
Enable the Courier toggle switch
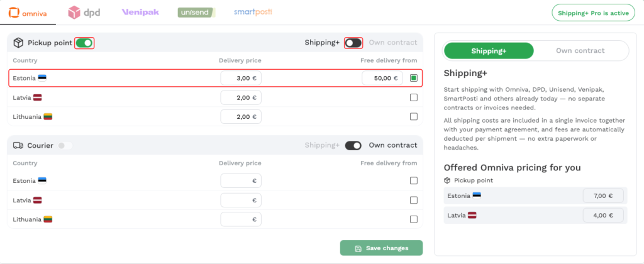65,145
